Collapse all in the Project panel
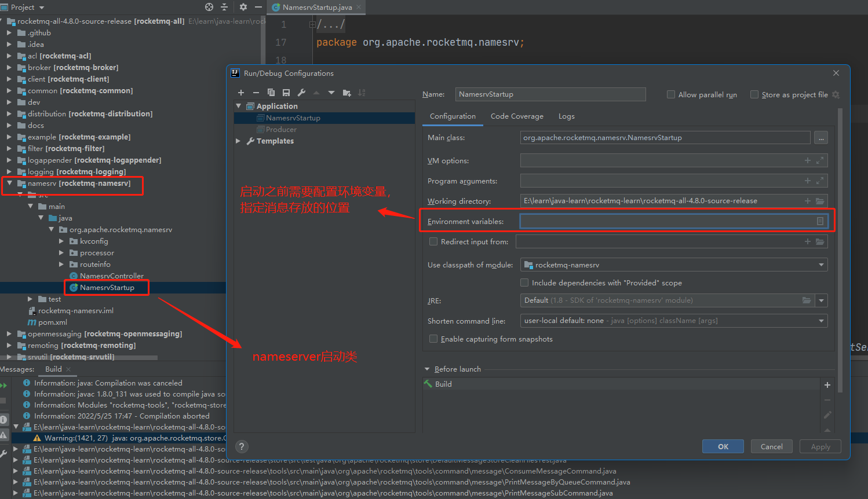 pos(224,7)
